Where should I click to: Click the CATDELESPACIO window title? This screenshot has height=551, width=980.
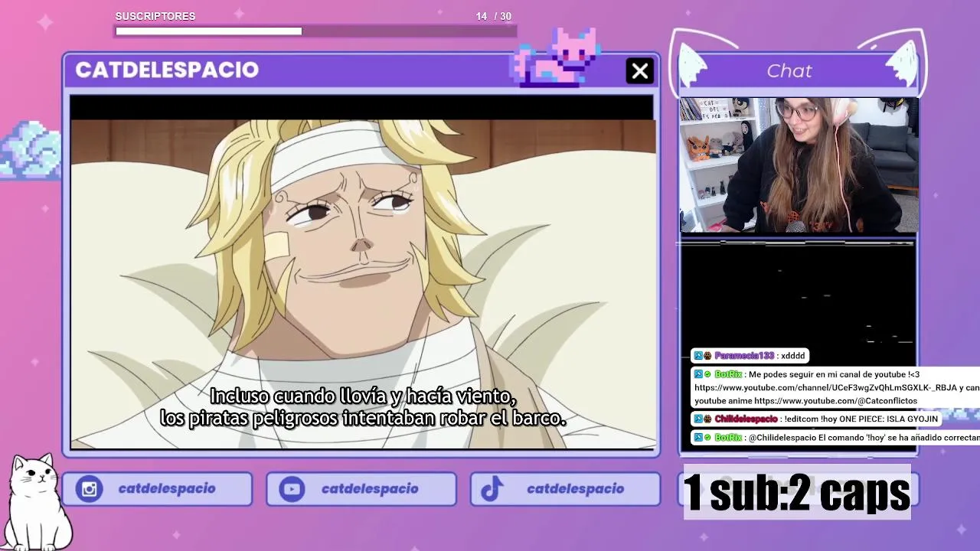point(167,70)
